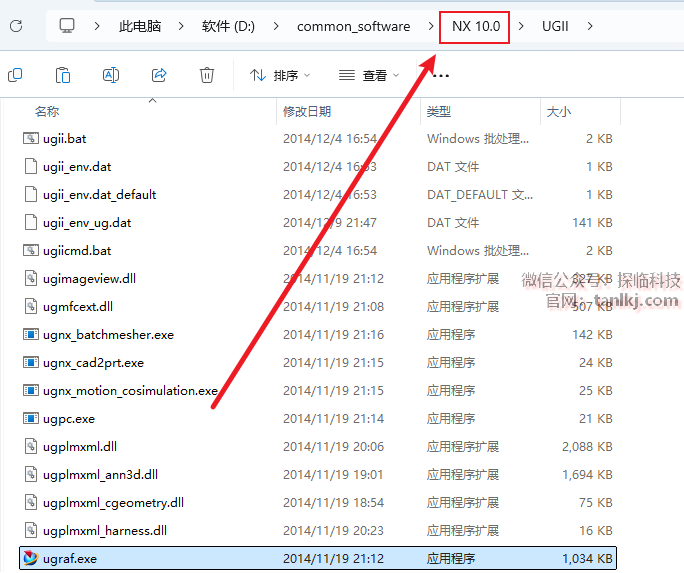The height and width of the screenshot is (573, 684).
Task: Click the ugnx_motion_cosimulation.exe file icon
Action: click(31, 391)
